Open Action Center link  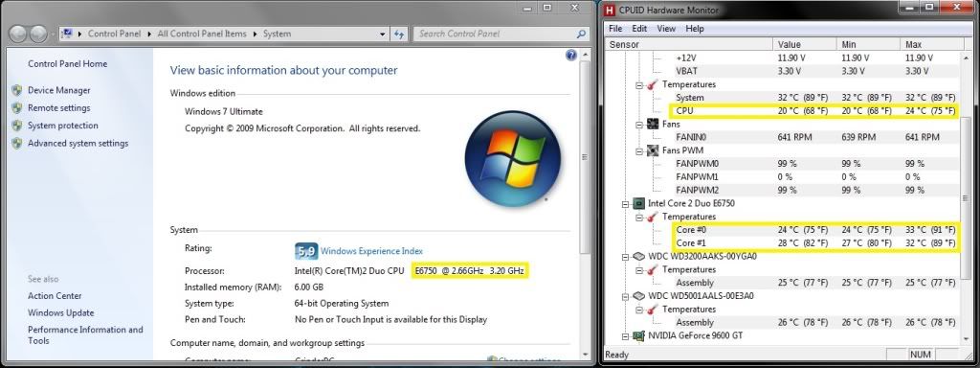point(55,295)
